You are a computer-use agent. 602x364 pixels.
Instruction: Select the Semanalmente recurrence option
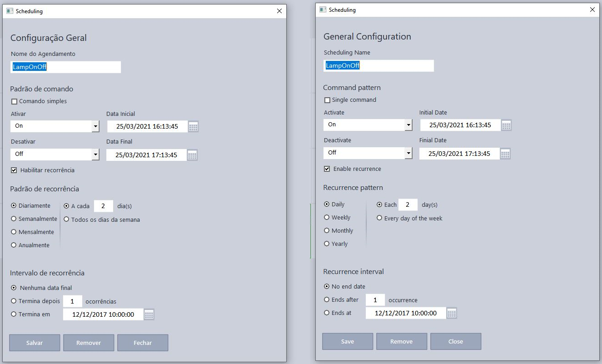(x=14, y=219)
